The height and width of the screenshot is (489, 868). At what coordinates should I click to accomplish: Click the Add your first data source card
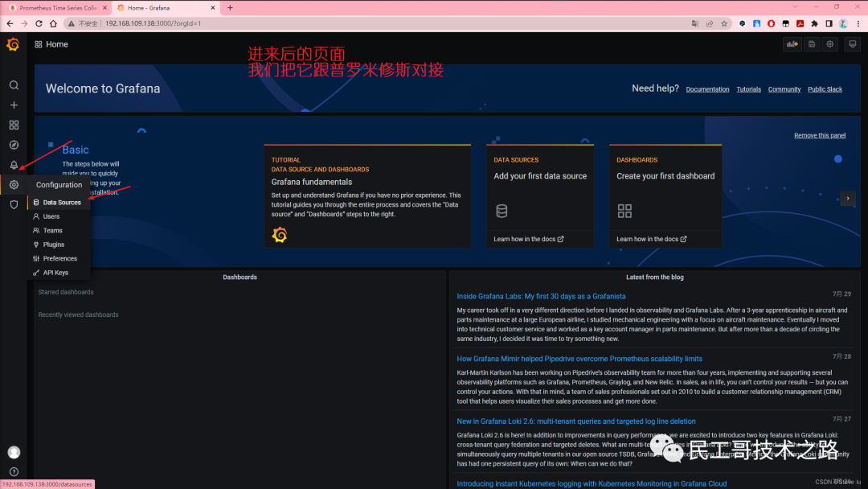point(540,196)
